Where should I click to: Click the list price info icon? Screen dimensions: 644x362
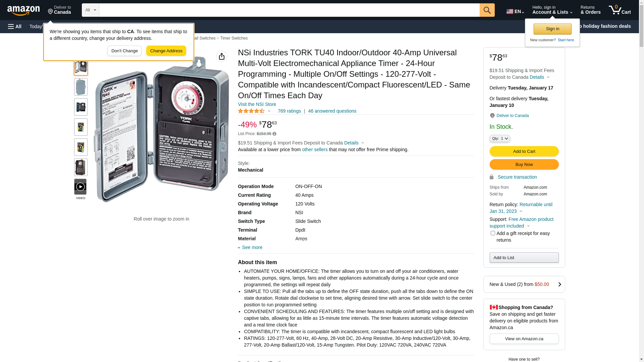pos(274,134)
